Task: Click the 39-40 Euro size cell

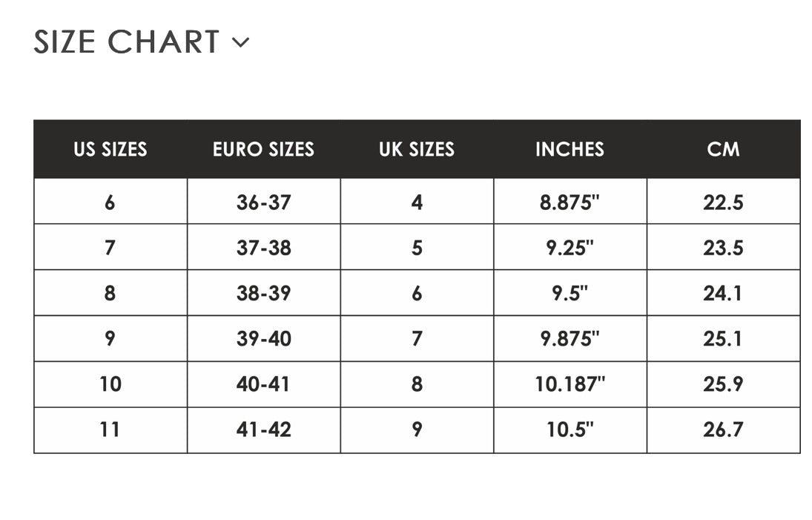Action: [263, 339]
